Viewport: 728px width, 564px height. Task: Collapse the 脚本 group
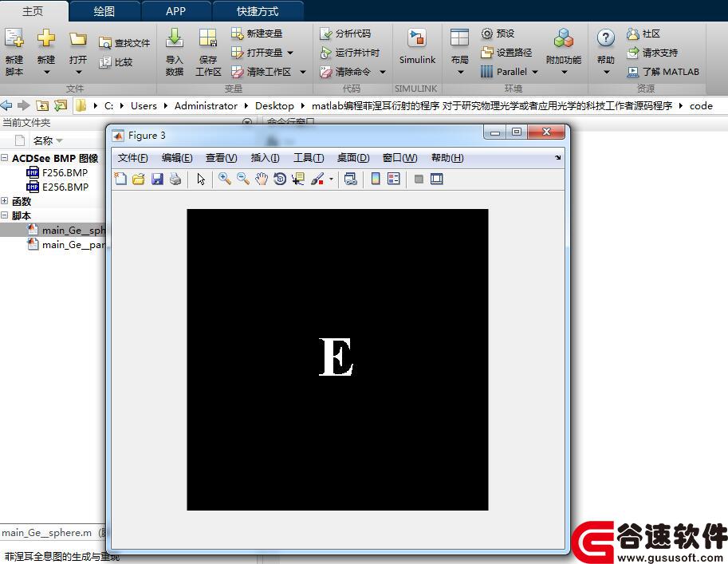[5, 215]
